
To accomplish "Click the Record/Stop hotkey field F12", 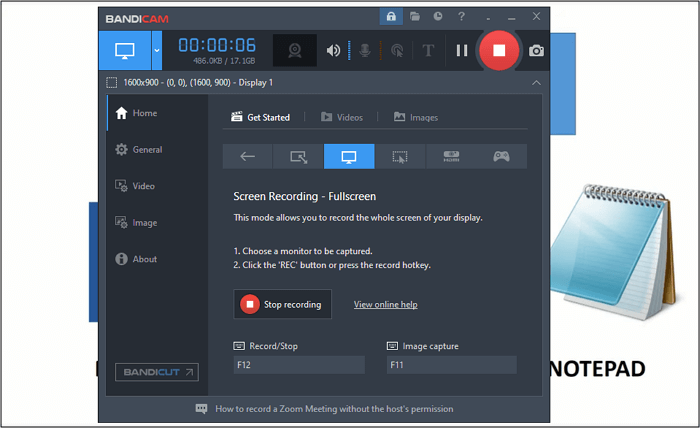I will click(x=298, y=365).
